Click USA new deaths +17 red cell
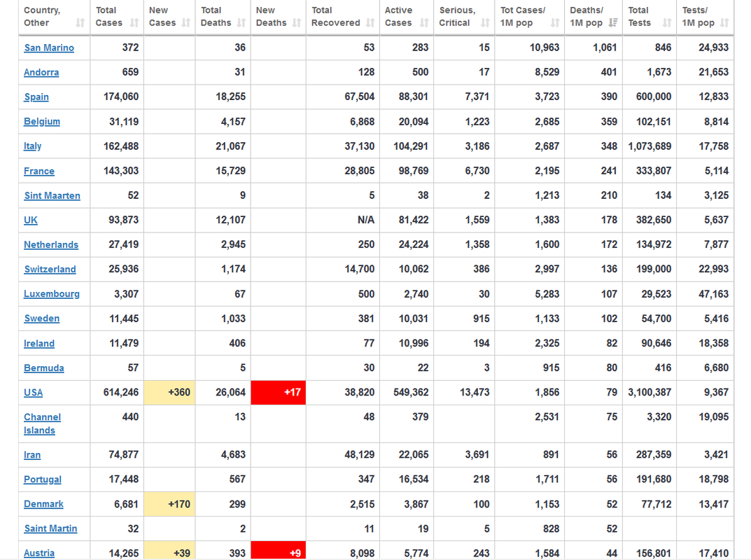 tap(279, 392)
